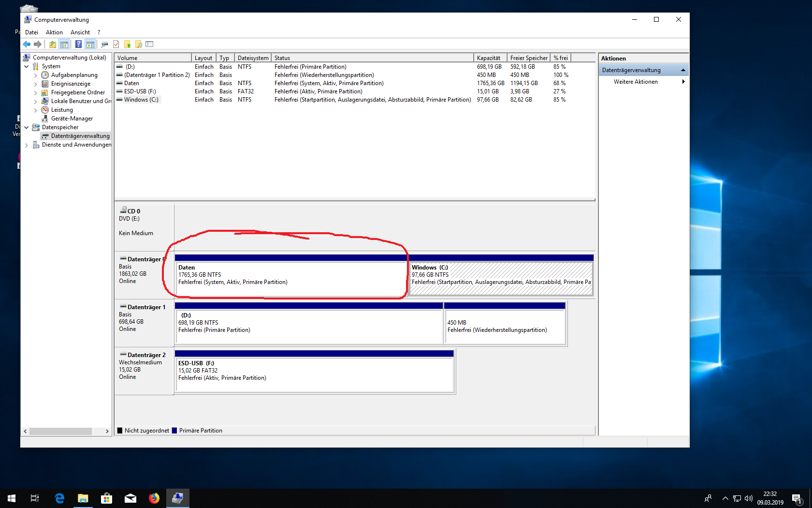Select Geräte-Manager in the tree
The image size is (812, 508).
(x=72, y=119)
